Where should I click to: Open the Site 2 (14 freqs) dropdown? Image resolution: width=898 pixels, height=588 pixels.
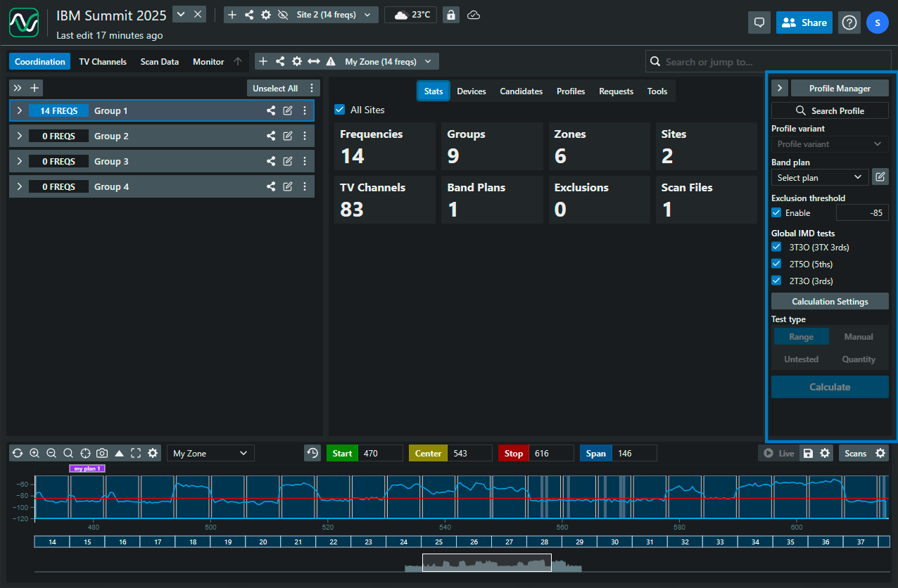tap(334, 15)
